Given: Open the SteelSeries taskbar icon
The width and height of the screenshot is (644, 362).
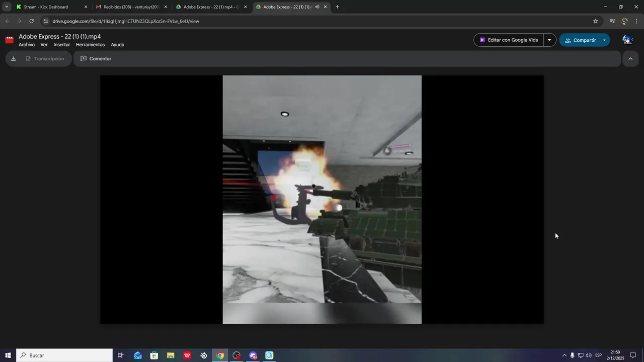Looking at the screenshot, I should [204, 355].
